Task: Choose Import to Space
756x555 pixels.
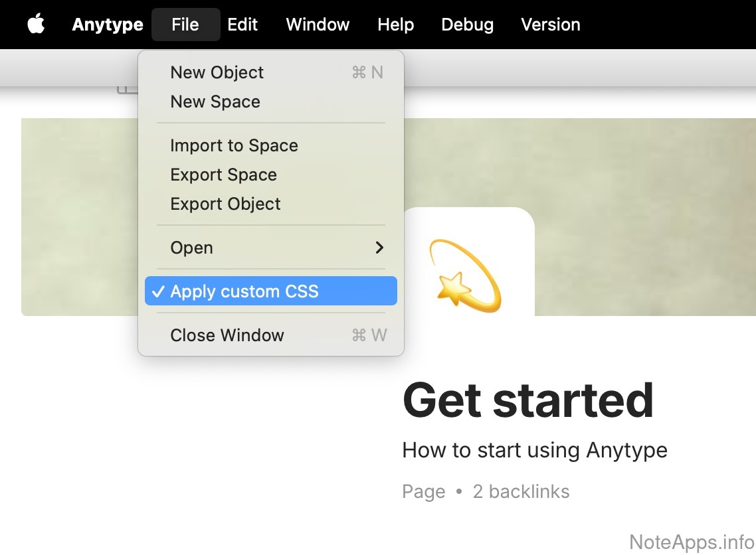Action: coord(234,145)
